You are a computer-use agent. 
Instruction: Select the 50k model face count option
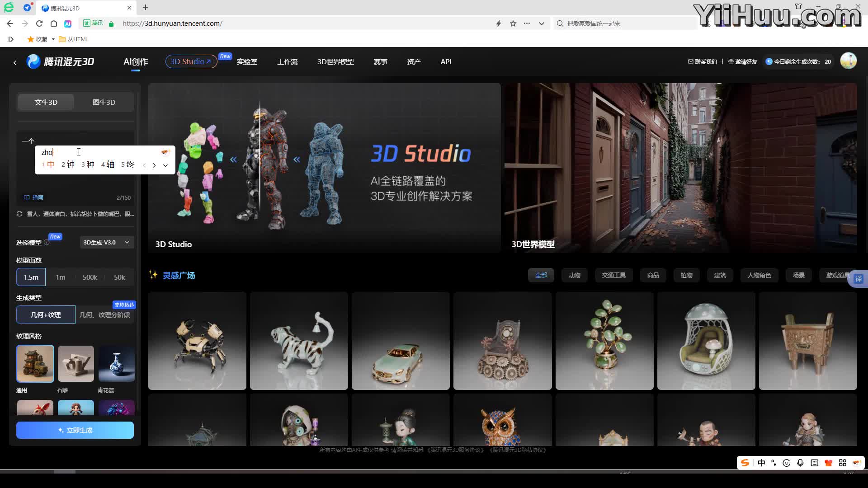point(119,277)
